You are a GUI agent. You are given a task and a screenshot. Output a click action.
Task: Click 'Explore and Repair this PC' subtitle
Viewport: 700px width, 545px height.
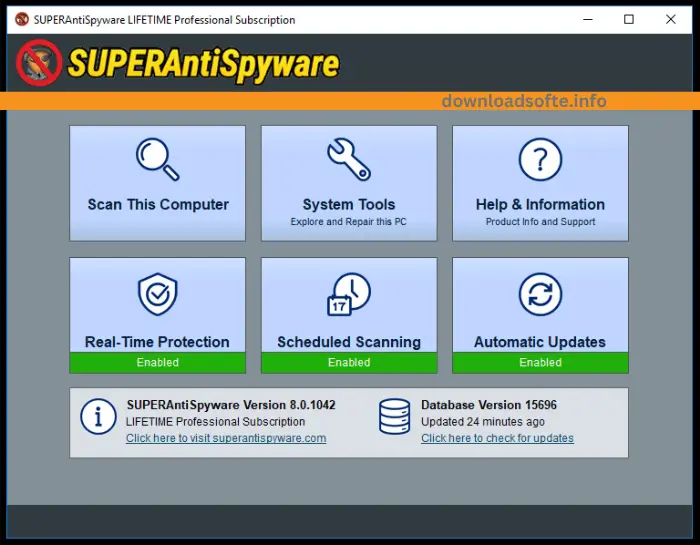(x=349, y=222)
